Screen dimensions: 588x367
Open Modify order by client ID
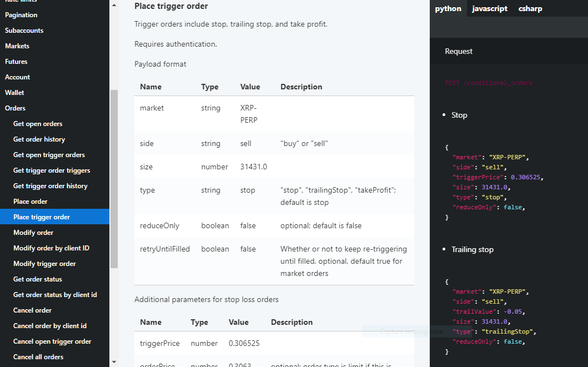(51, 248)
